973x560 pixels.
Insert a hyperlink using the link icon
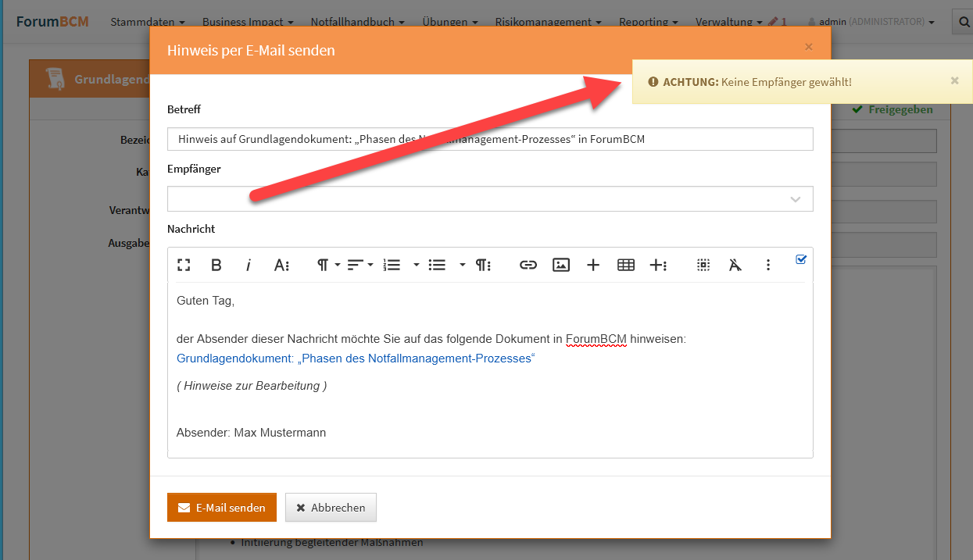pos(528,265)
